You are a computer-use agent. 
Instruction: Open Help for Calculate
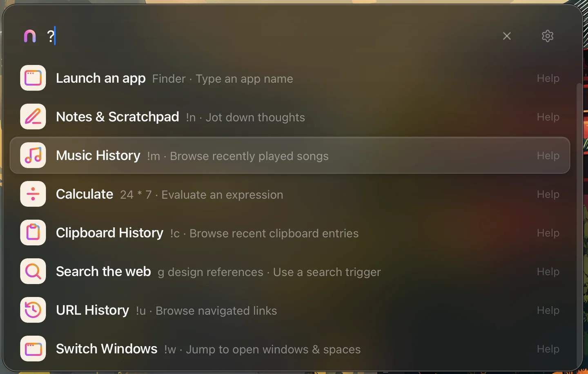[x=548, y=195]
